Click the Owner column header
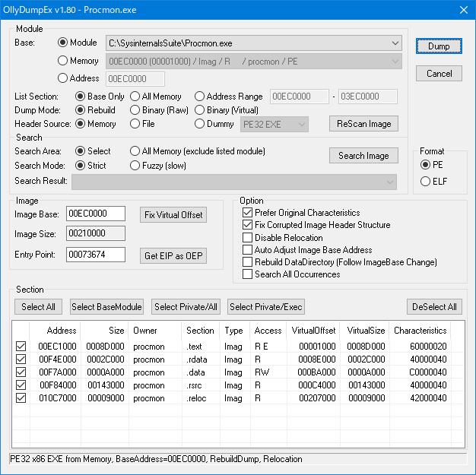 155,331
